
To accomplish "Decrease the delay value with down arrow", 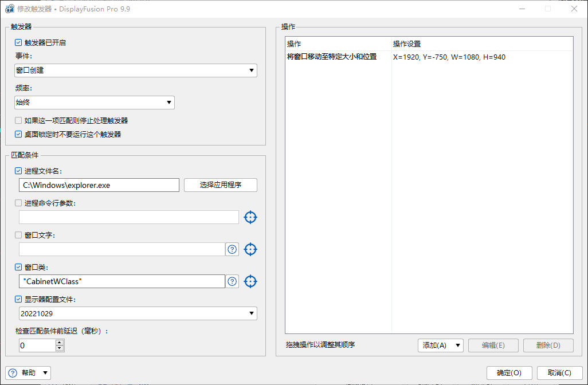I will [x=59, y=348].
